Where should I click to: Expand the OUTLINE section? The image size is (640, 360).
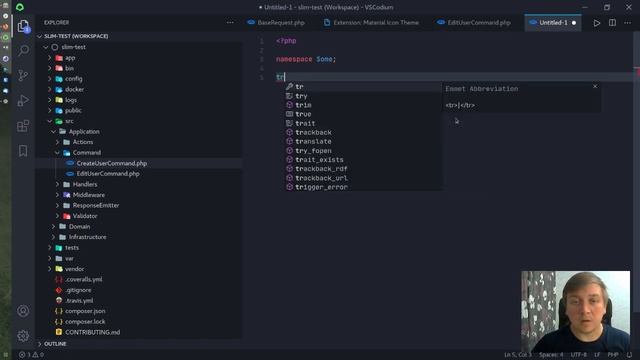(140, 344)
